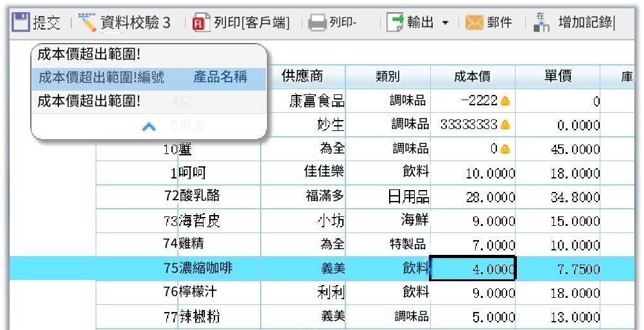Viewport: 644px width, 330px height.
Task: Open the 輸出 dropdown arrow
Action: coord(445,23)
